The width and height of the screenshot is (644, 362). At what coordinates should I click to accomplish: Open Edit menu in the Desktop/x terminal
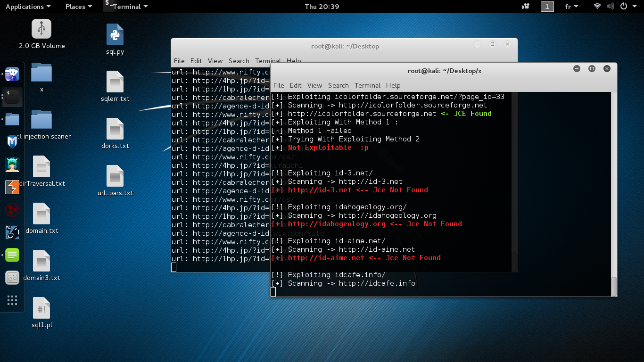(x=296, y=85)
